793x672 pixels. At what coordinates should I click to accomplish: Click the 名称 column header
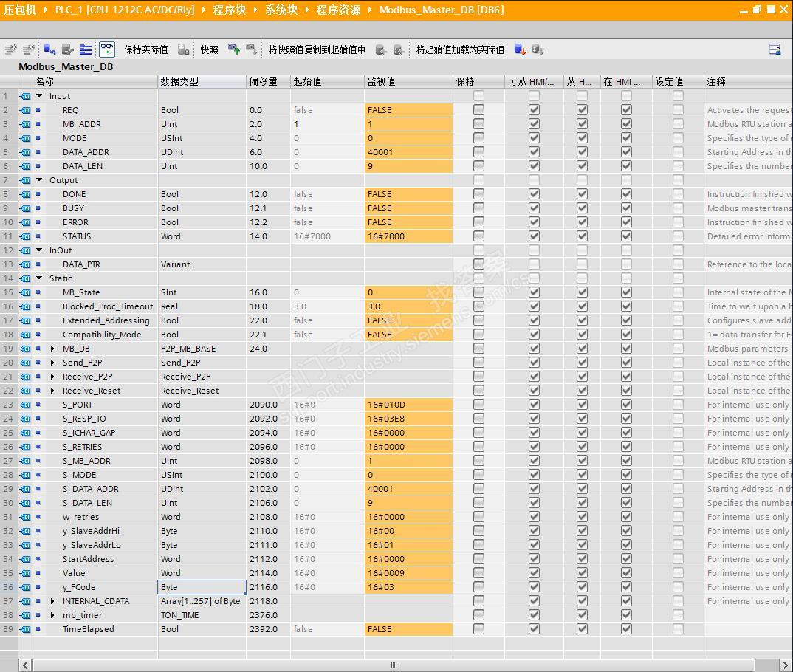click(x=95, y=81)
